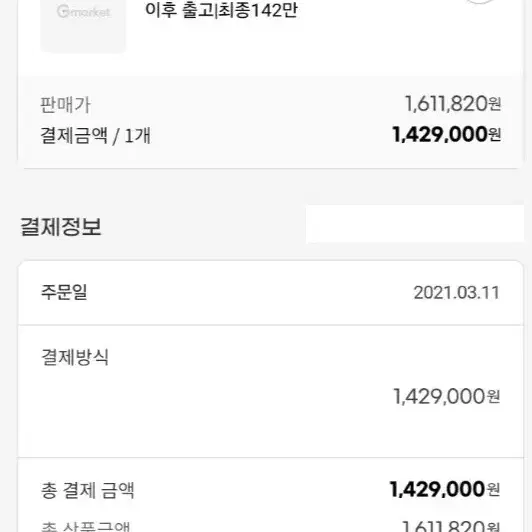
Task: Open the Gmarket product thumbnail image
Action: 83,25
